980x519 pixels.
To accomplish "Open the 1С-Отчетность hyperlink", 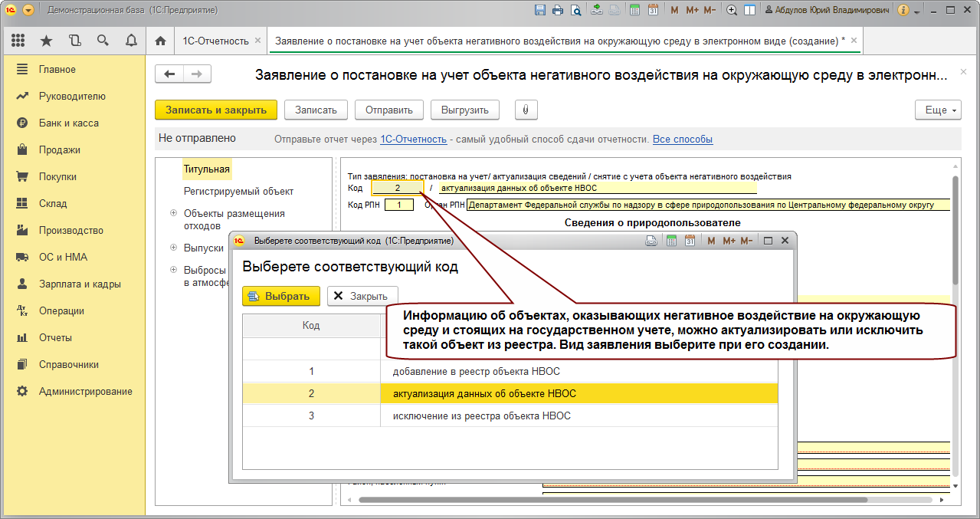I will pyautogui.click(x=413, y=140).
